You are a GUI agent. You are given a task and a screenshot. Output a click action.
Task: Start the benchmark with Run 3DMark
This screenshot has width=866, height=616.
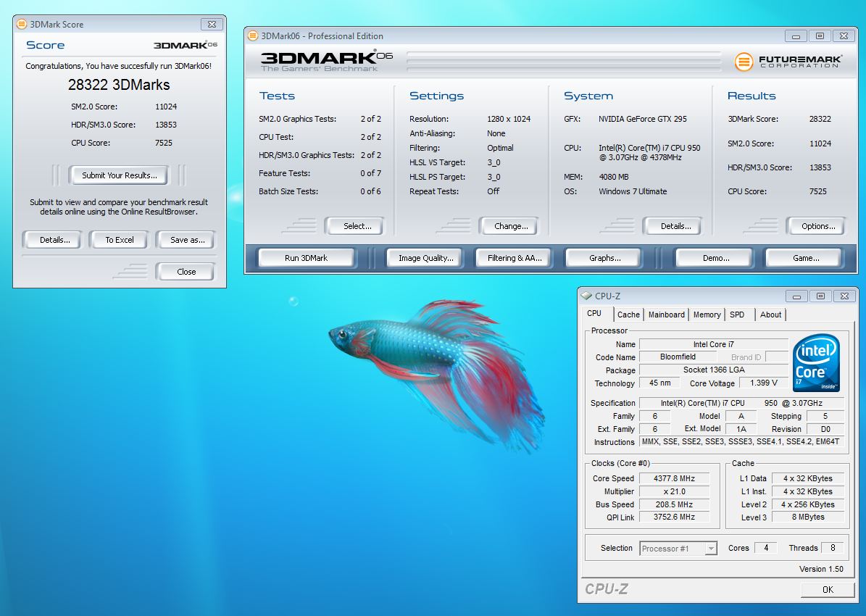[x=306, y=258]
